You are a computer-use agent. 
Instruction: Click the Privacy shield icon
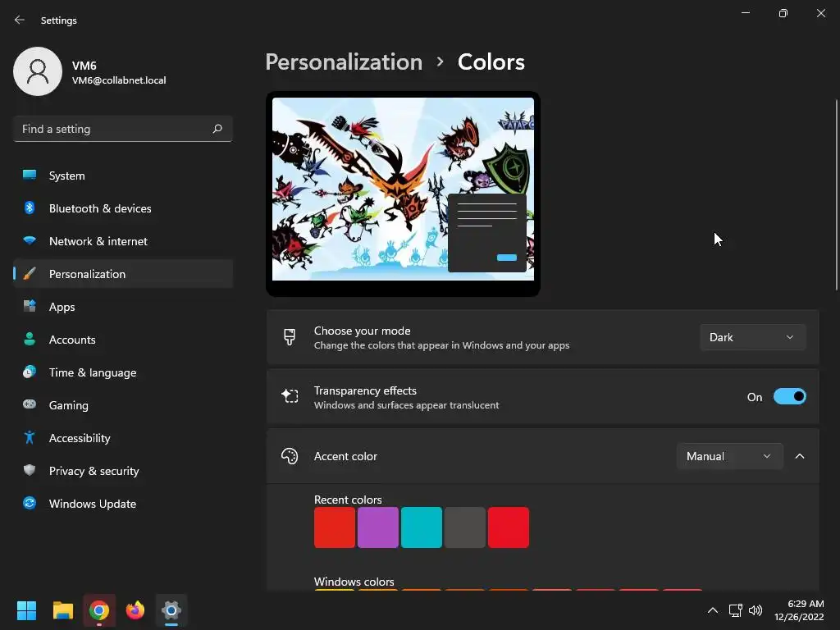click(x=30, y=470)
